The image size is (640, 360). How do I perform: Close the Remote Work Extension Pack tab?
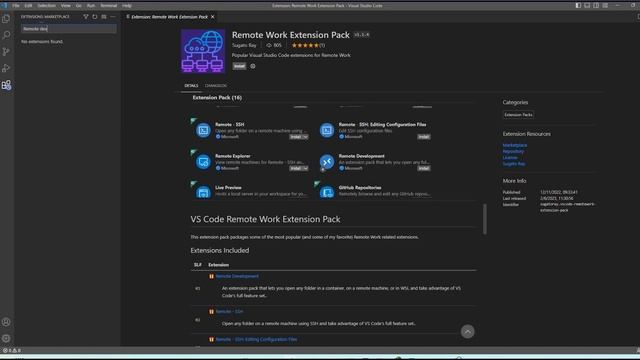click(x=213, y=17)
